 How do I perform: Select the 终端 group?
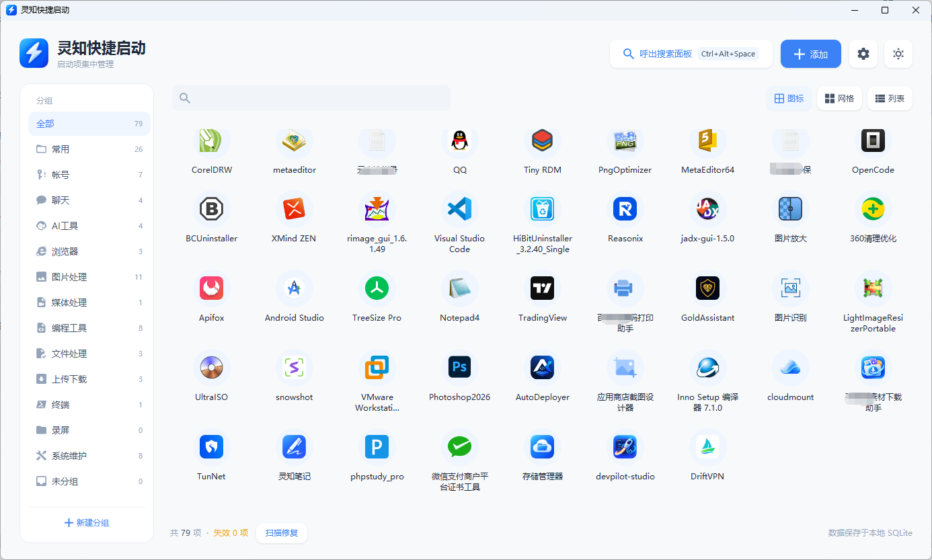pos(89,405)
